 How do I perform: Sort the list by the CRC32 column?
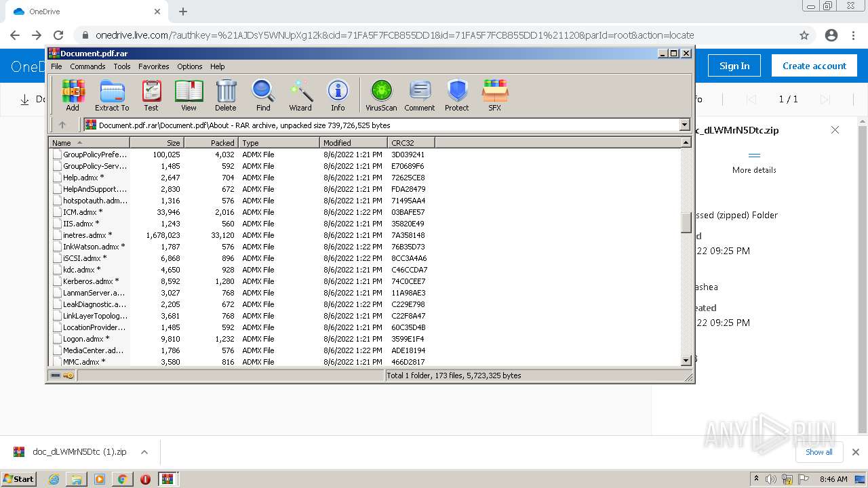click(x=412, y=143)
